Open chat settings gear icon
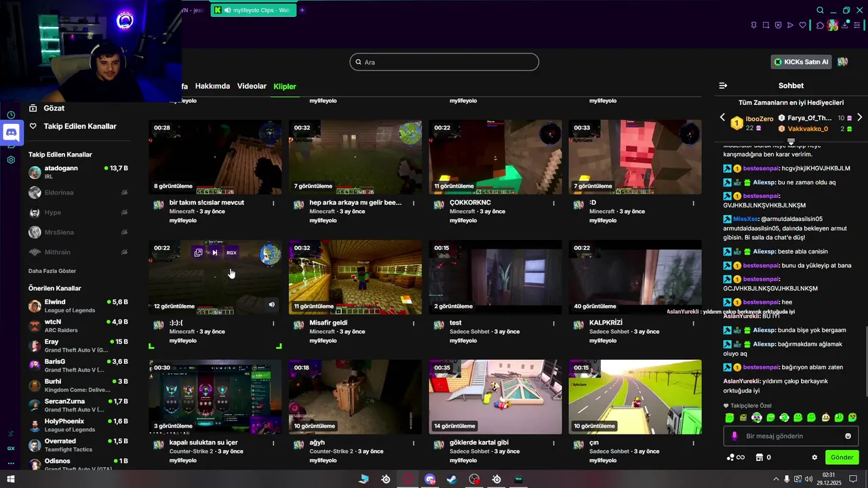The image size is (868, 488). [x=814, y=457]
